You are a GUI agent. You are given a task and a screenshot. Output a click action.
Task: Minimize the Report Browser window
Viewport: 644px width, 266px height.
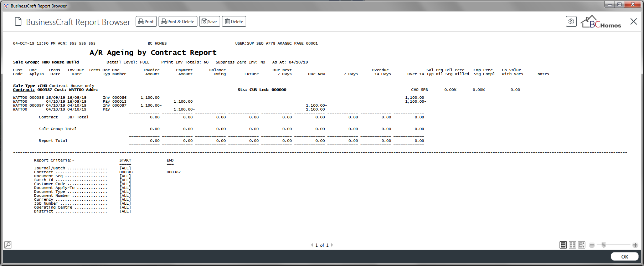610,4
